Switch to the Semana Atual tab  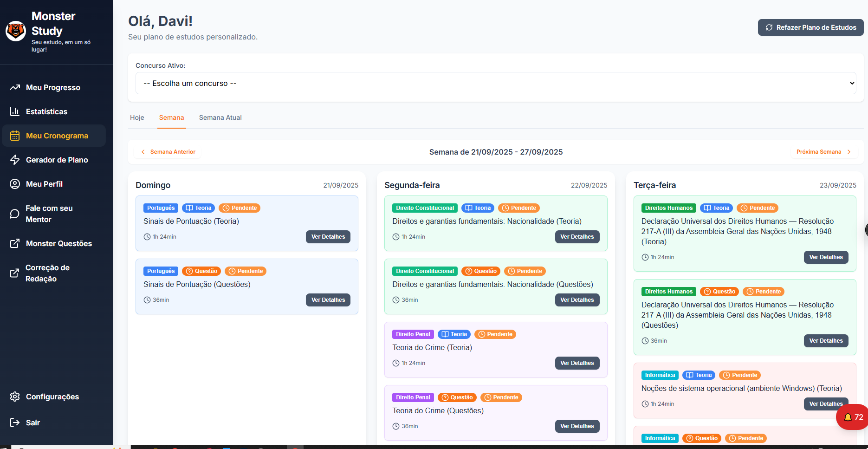[220, 117]
